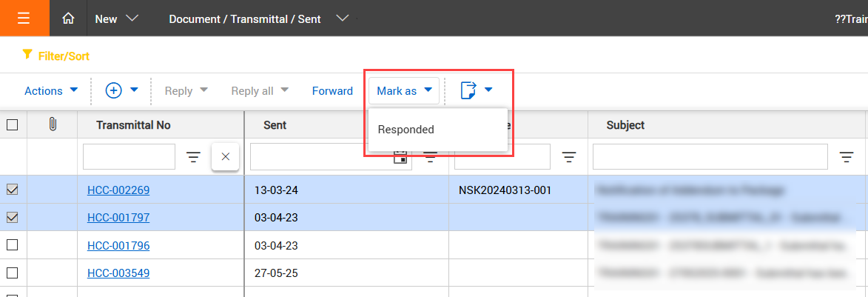Screen dimensions: 868x297
Task: Click the Transmittal No filter input field
Action: point(129,157)
